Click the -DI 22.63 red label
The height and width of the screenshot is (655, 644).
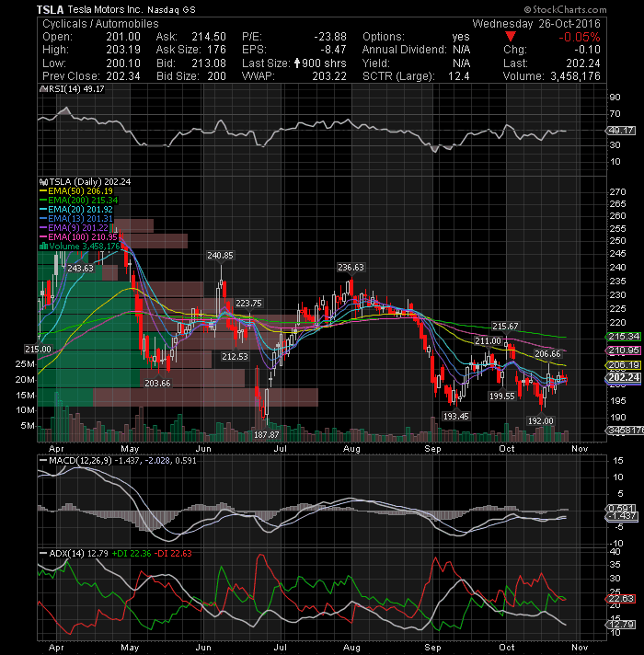173,554
